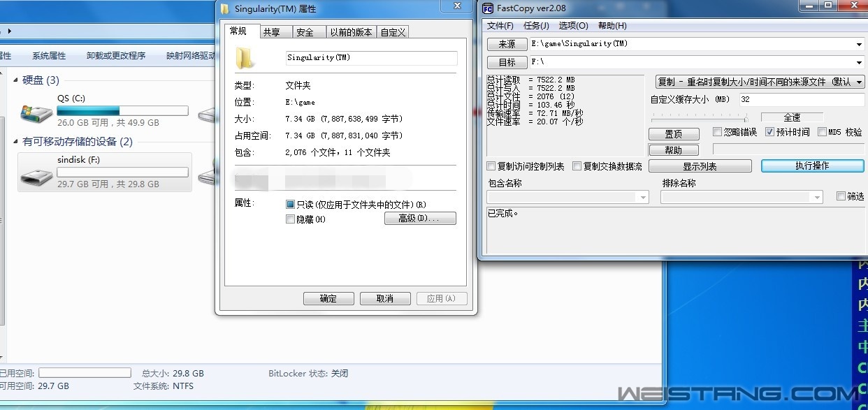The width and height of the screenshot is (868, 410).
Task: Click the forward navigation arrow
Action: pyautogui.click(x=10, y=31)
